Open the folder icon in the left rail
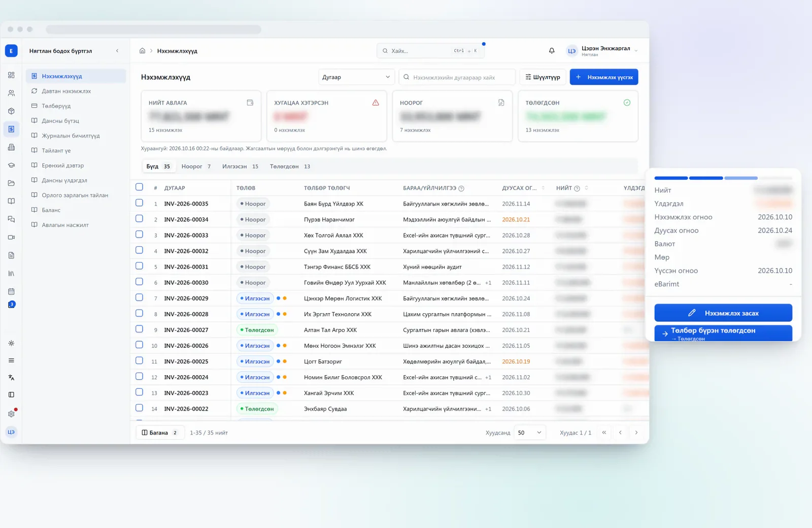 pyautogui.click(x=11, y=183)
